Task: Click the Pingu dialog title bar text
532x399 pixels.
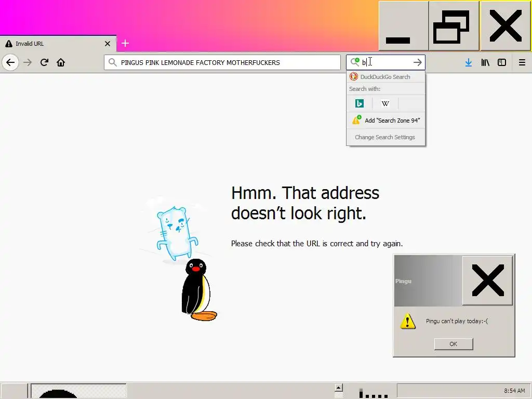Action: pos(403,281)
